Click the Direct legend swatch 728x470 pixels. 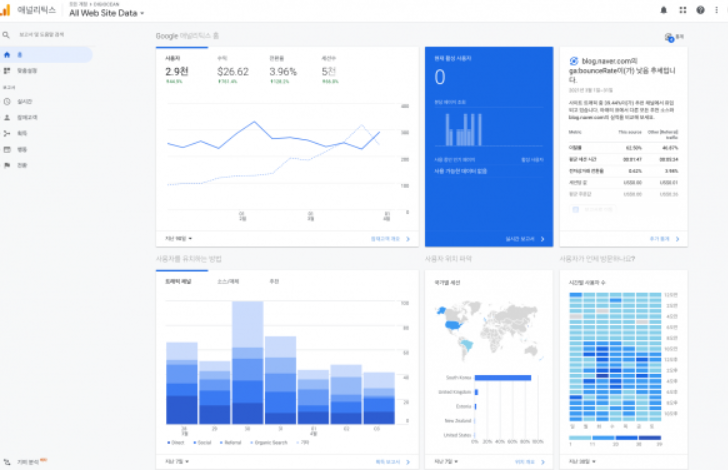(169, 443)
